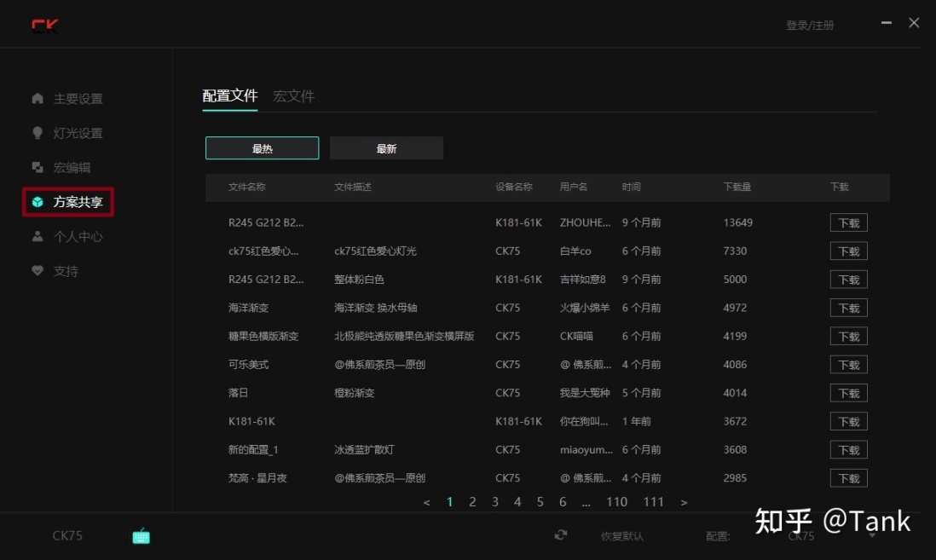Click the CK logo icon

point(45,26)
